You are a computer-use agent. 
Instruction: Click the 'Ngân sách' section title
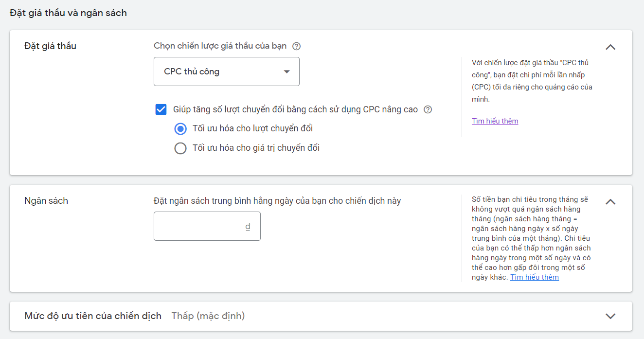pos(46,201)
